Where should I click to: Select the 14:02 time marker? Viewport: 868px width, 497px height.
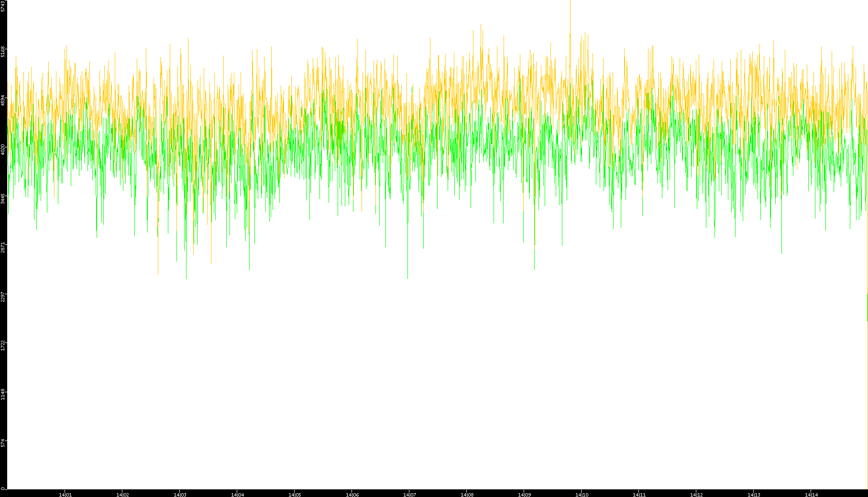[x=122, y=495]
